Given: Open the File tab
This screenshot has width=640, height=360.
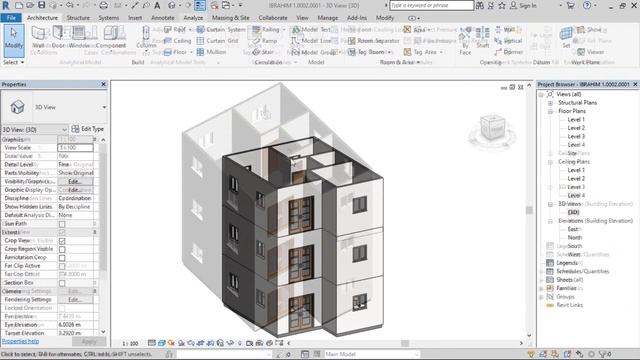Looking at the screenshot, I should pos(11,18).
